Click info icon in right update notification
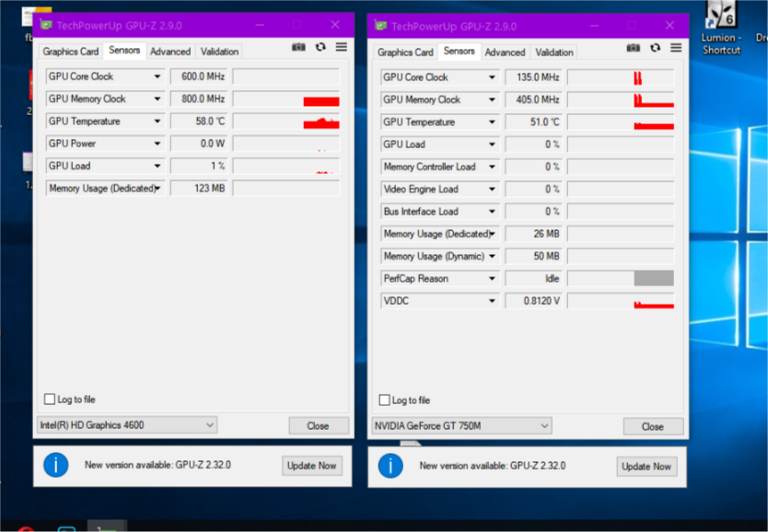 pyautogui.click(x=390, y=466)
